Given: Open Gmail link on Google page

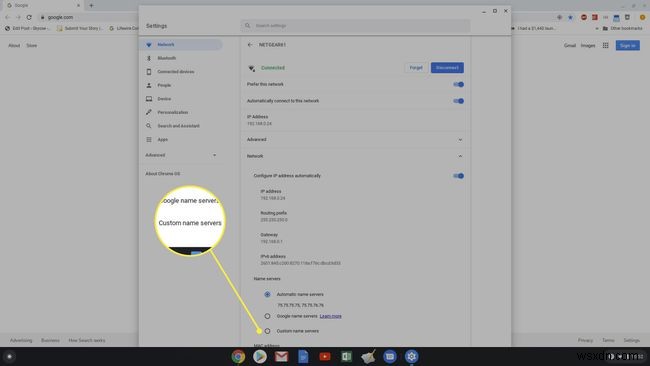Looking at the screenshot, I should pyautogui.click(x=570, y=46).
